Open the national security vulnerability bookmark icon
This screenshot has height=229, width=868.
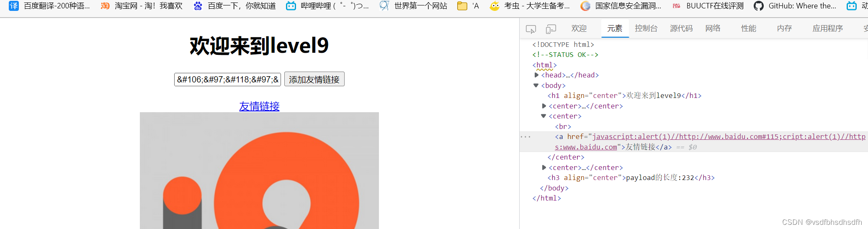click(585, 6)
